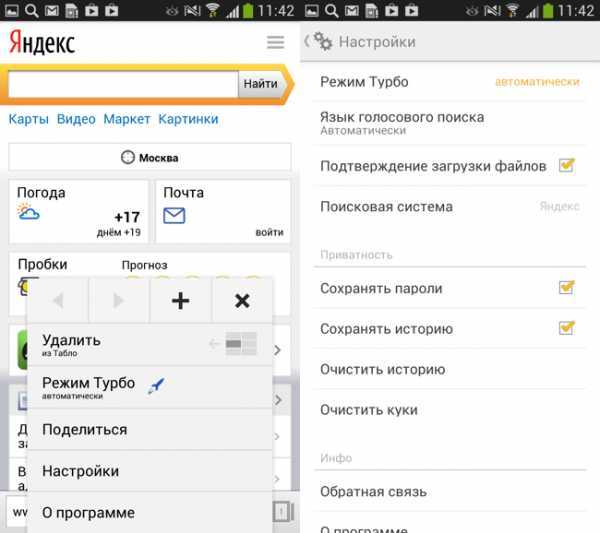Toggle Подтверждение загрузки файлов checkbox
Image resolution: width=600 pixels, height=533 pixels.
567,166
